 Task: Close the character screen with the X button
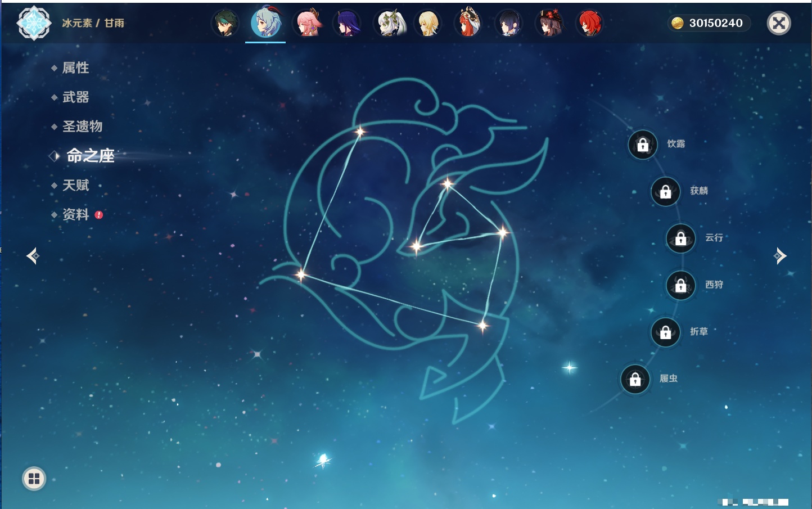pos(779,23)
